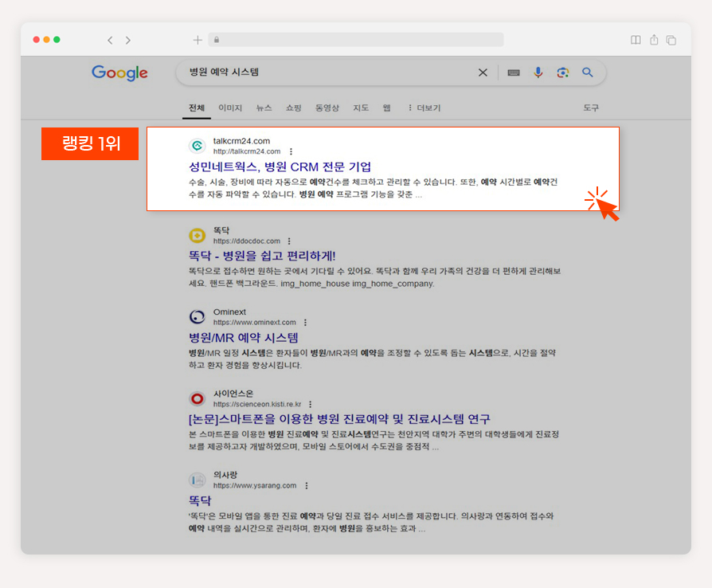Open the on-screen keyboard icon
This screenshot has height=588, width=712.
tap(514, 73)
